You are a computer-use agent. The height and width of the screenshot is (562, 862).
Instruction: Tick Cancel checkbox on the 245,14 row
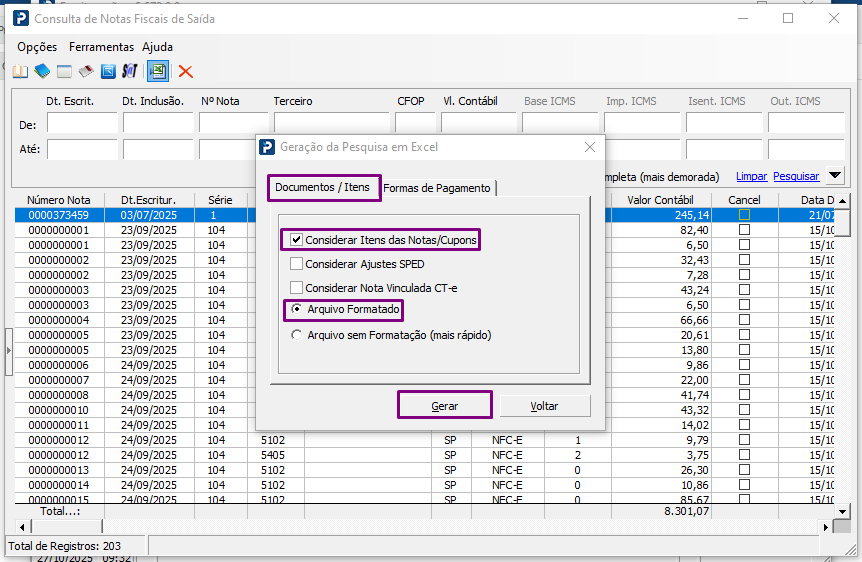pos(744,214)
